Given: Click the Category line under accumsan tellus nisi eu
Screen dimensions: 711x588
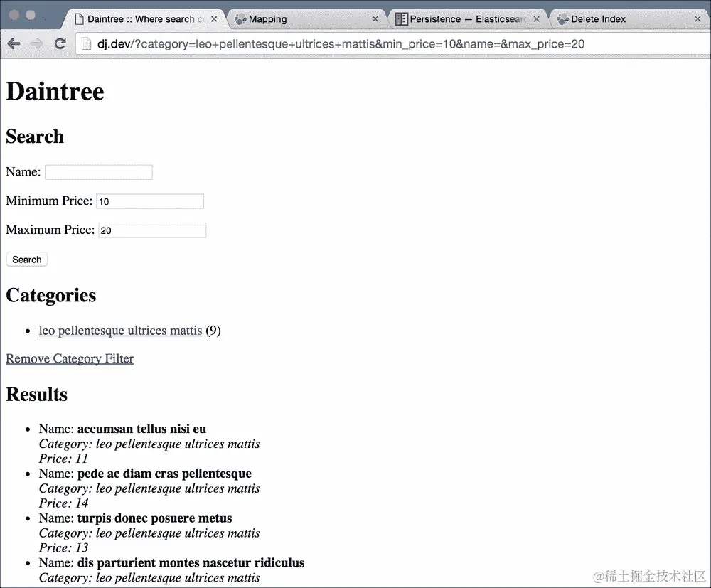Looking at the screenshot, I should (x=149, y=444).
